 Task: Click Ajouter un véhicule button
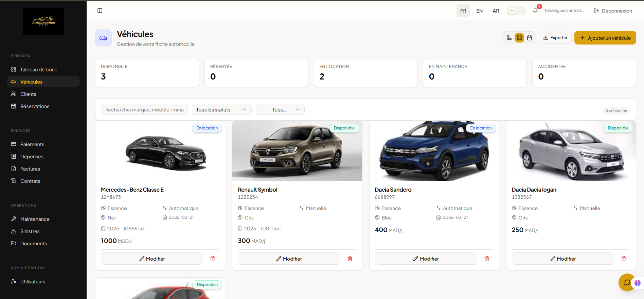point(605,38)
